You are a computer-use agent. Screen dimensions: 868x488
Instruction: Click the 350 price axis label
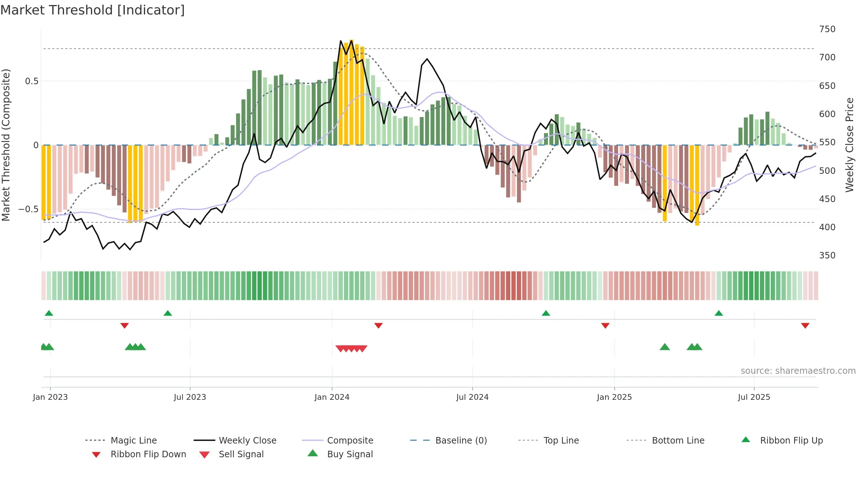click(x=827, y=256)
